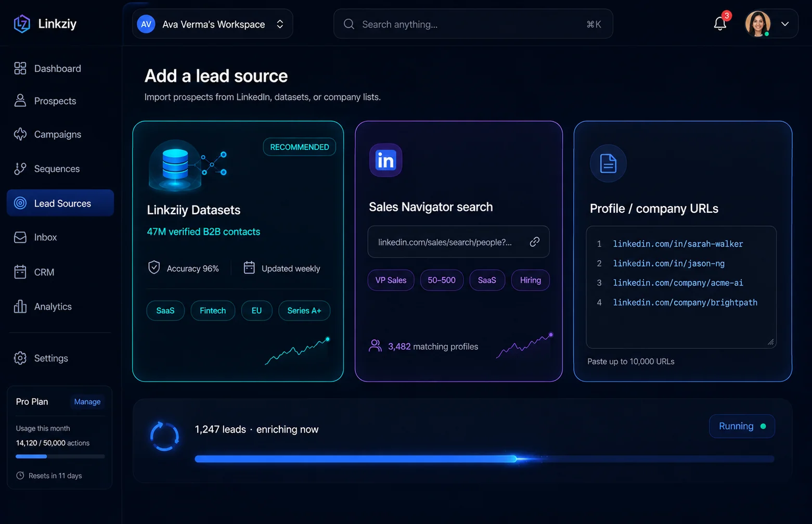812x524 pixels.
Task: Click the 3,482 matching profiles count
Action: pos(433,347)
